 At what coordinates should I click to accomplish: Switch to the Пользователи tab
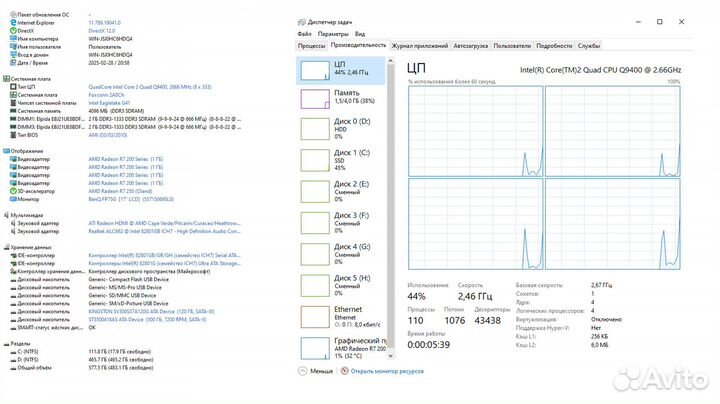(512, 46)
